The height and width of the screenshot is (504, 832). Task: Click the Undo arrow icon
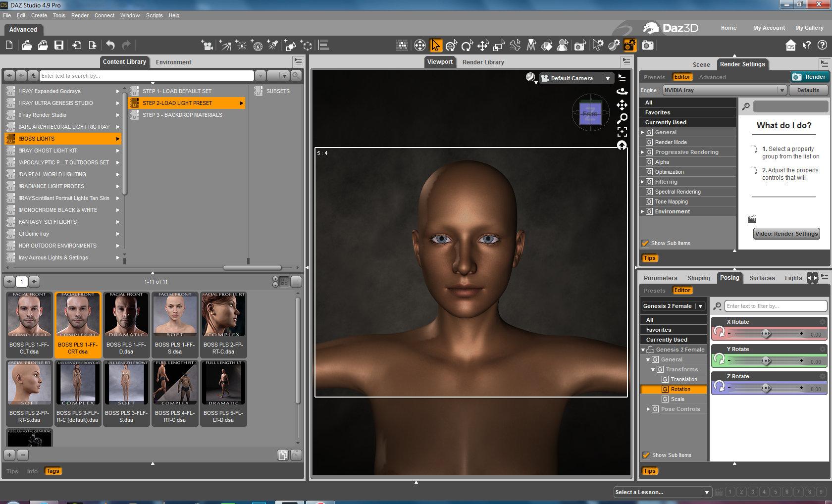point(110,46)
